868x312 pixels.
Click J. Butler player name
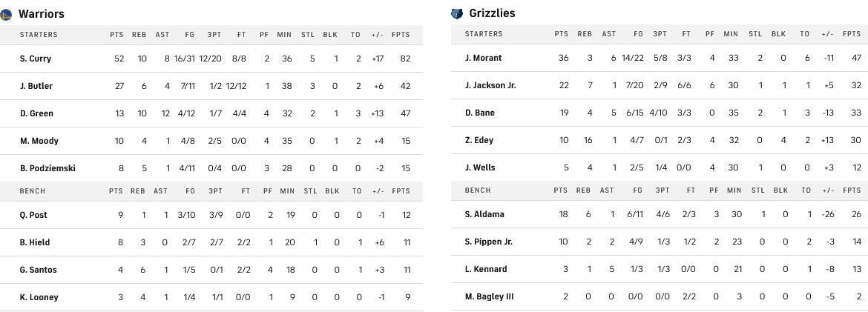(36, 86)
